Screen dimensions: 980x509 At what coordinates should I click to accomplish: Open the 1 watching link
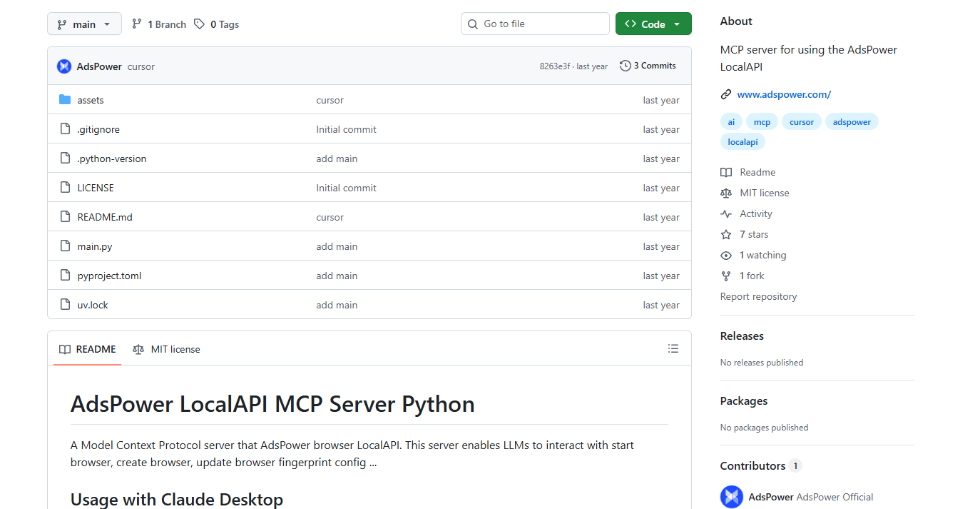(x=763, y=255)
